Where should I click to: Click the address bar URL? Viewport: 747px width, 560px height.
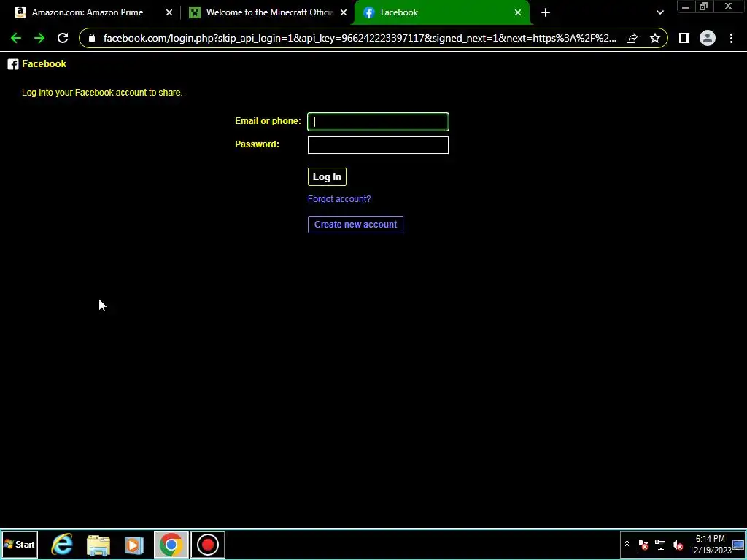pos(360,38)
